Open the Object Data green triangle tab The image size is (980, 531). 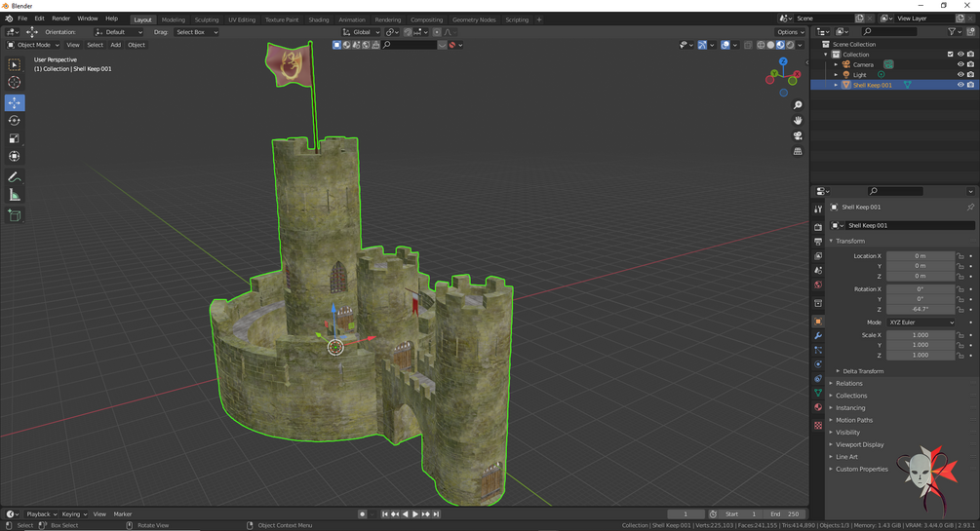818,393
